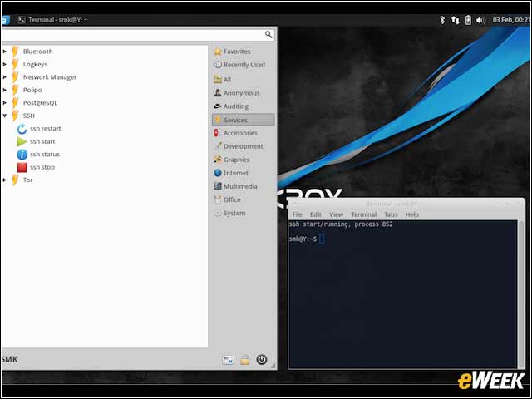Open the Edit menu in Terminal
Viewport: 532px width, 399px height.
coord(316,214)
